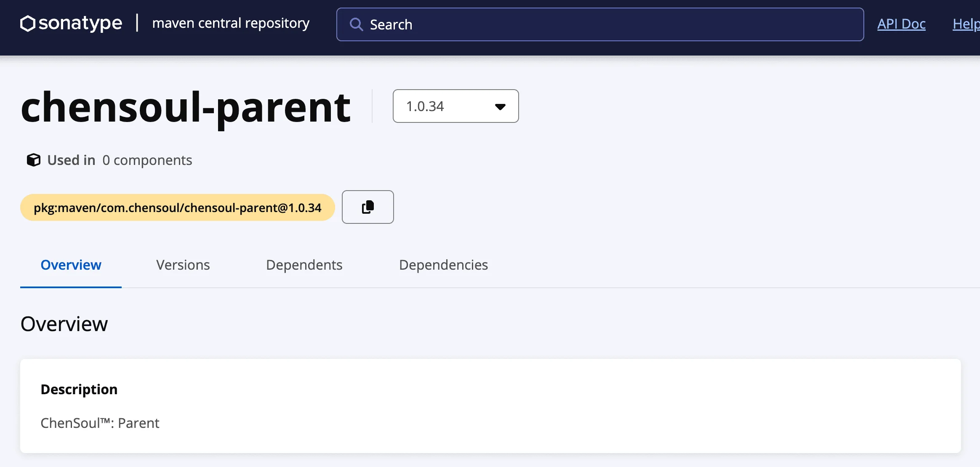The image size is (980, 467).
Task: Click the pkg:maven/com.chensoul/chensoul-parent@1.0.34 badge
Action: [177, 207]
